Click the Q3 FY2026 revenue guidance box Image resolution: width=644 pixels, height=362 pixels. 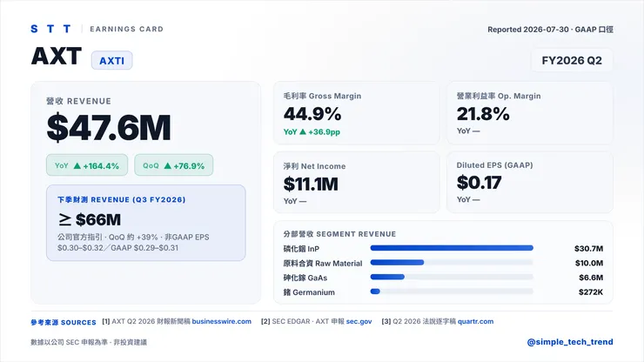pos(146,223)
